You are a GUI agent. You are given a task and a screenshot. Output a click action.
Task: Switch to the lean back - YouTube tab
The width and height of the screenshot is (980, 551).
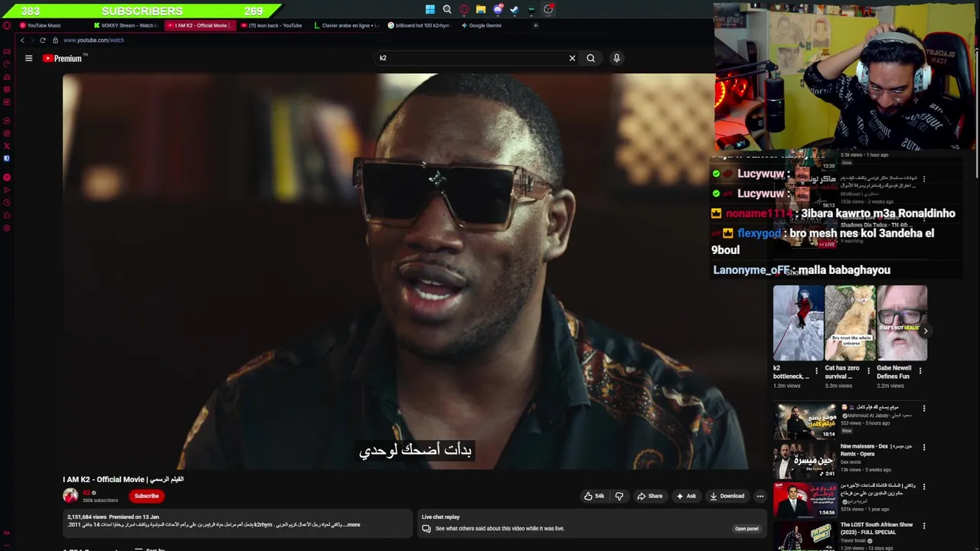pos(273,25)
